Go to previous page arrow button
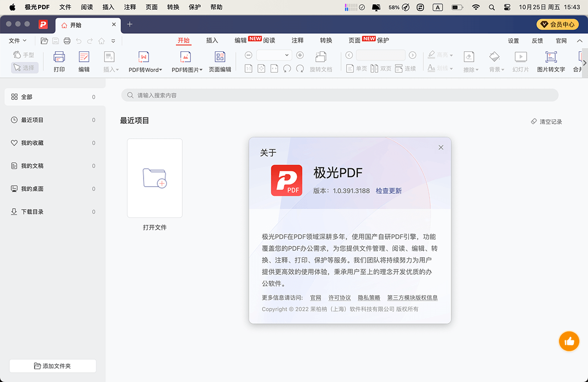 click(349, 55)
